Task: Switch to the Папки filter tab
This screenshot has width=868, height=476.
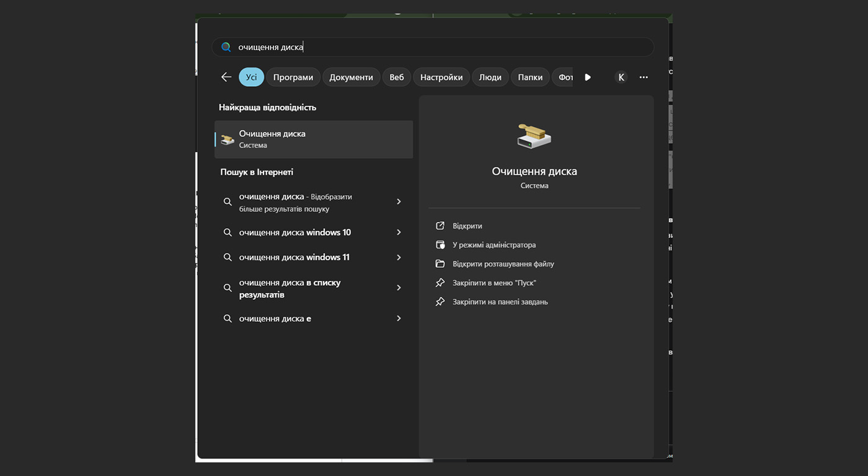Action: pyautogui.click(x=531, y=77)
